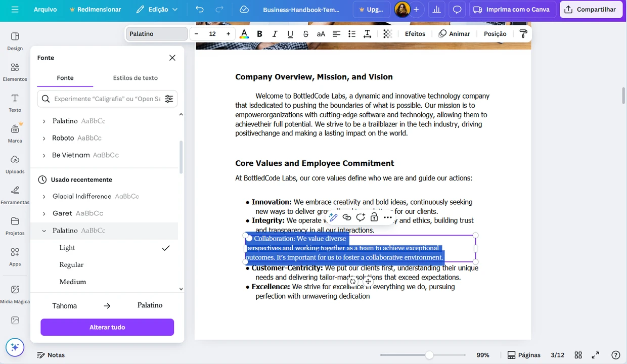Image resolution: width=627 pixels, height=364 pixels.
Task: Open Texto sidebar panel
Action: [15, 103]
